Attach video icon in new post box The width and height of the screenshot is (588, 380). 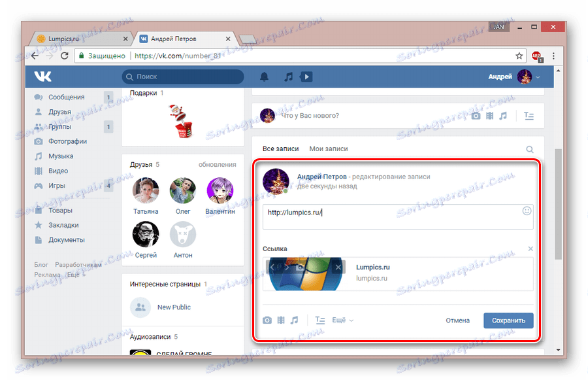pyautogui.click(x=490, y=116)
